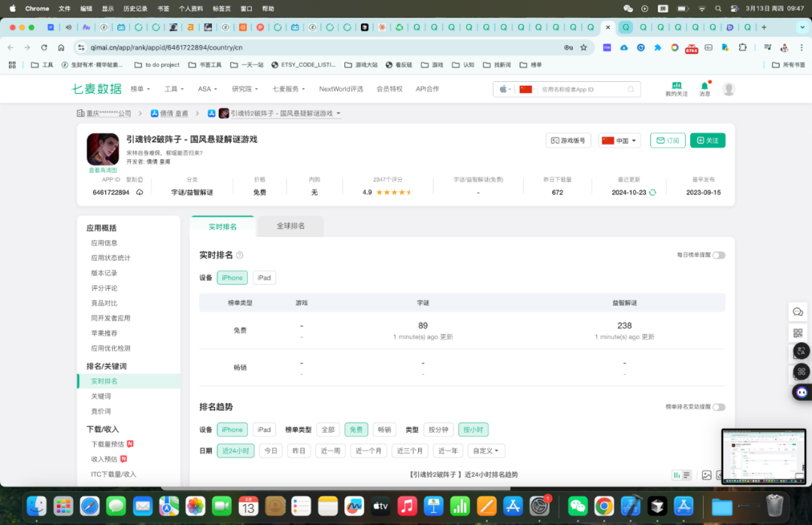Switch the trend chart to bar chart view
Screen dimensions: 812x525
pos(677,475)
